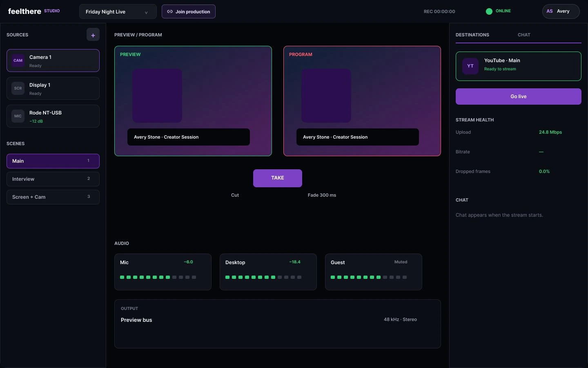The height and width of the screenshot is (368, 588).
Task: Click the Program monitor
Action: tap(362, 101)
